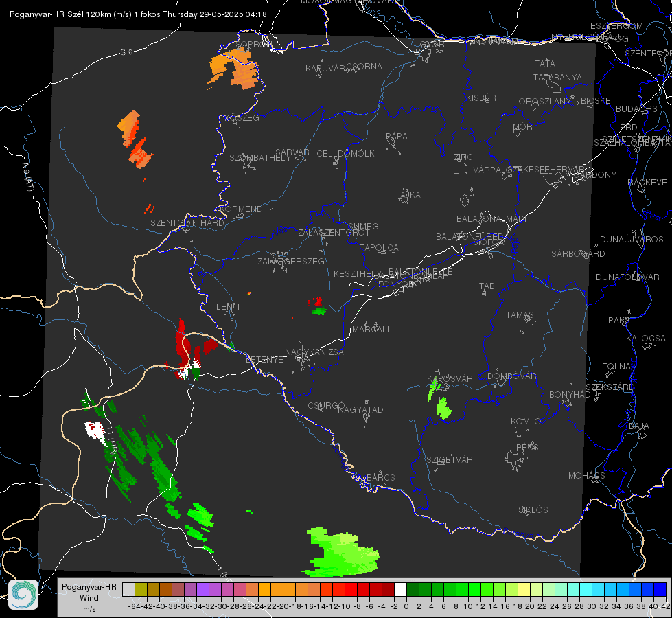Click the ZIRC city label
Viewport: 672px width, 618px height.
tap(463, 157)
